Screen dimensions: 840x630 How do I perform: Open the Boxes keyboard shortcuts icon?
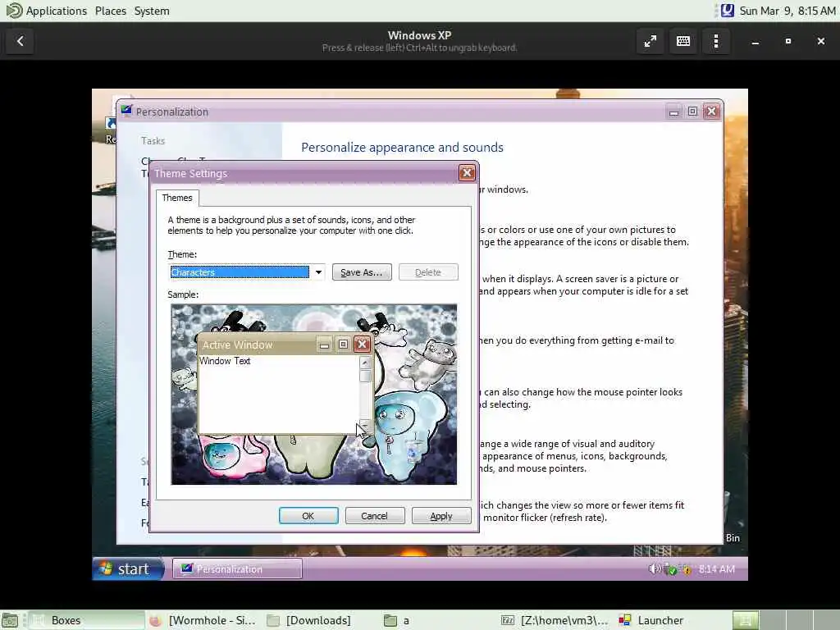coord(683,41)
